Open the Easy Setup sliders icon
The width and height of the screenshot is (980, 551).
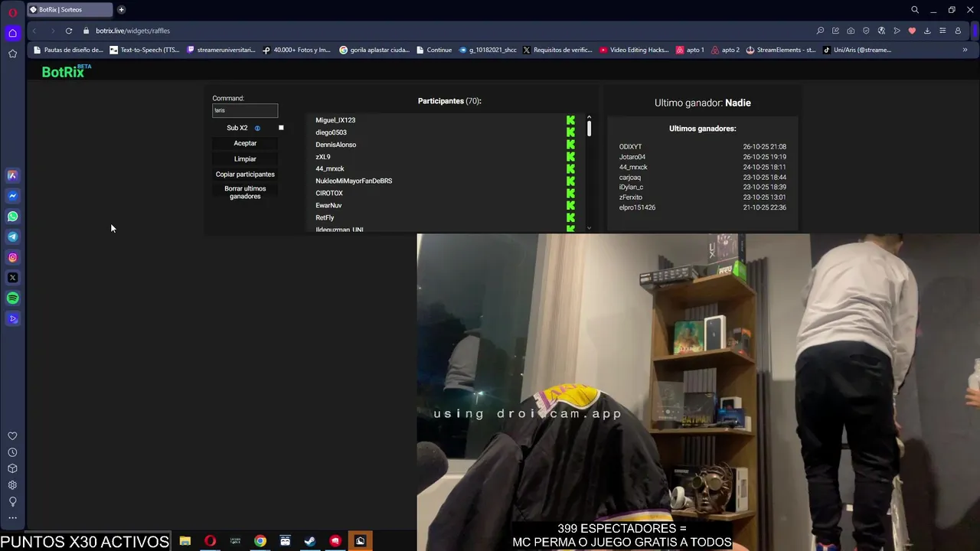[x=942, y=31]
